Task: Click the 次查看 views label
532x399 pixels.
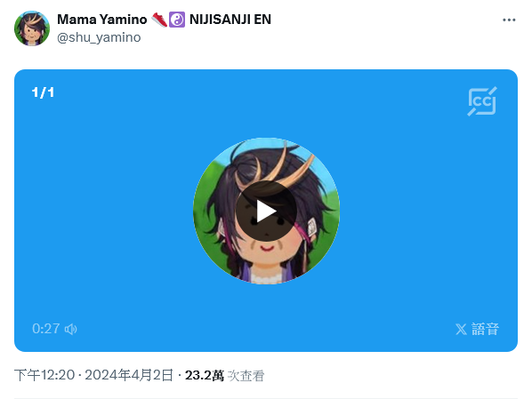Action: click(246, 376)
